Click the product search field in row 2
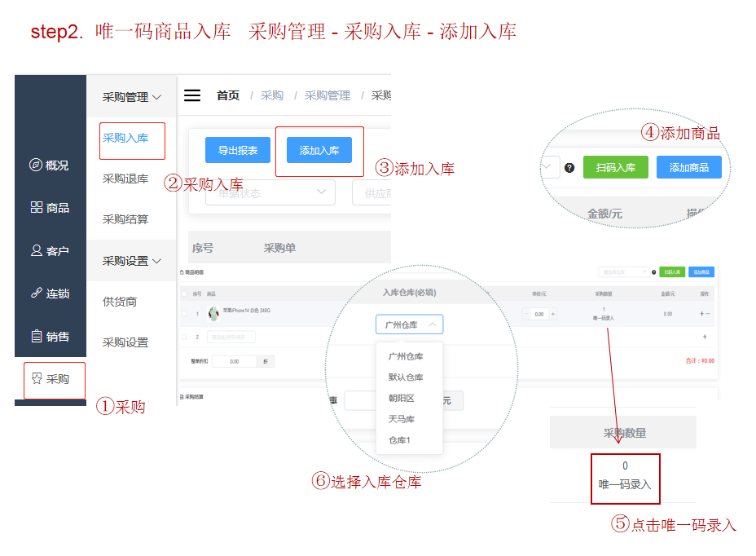Screen dimensions: 756x556 [x=231, y=337]
